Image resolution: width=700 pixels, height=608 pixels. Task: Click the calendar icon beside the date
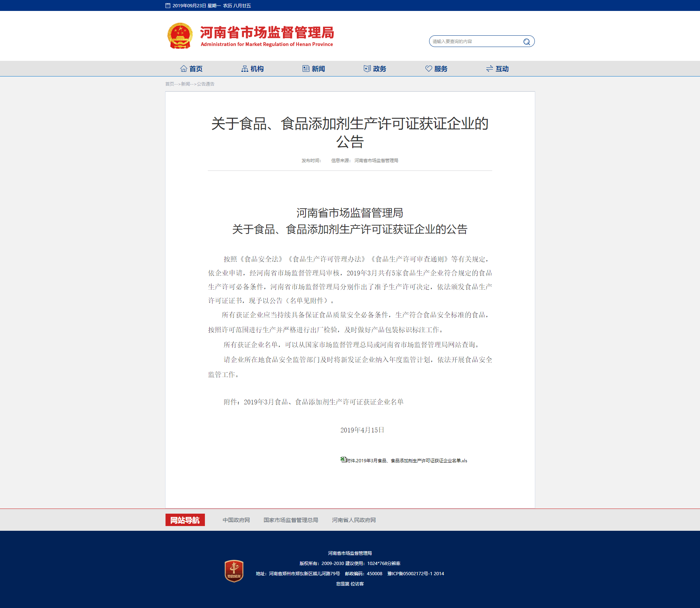[167, 5]
